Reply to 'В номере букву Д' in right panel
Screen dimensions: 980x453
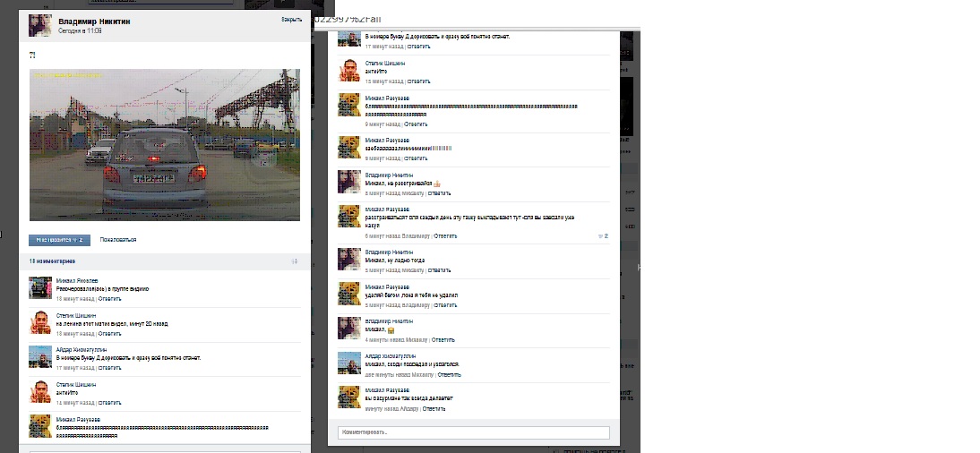pos(418,47)
